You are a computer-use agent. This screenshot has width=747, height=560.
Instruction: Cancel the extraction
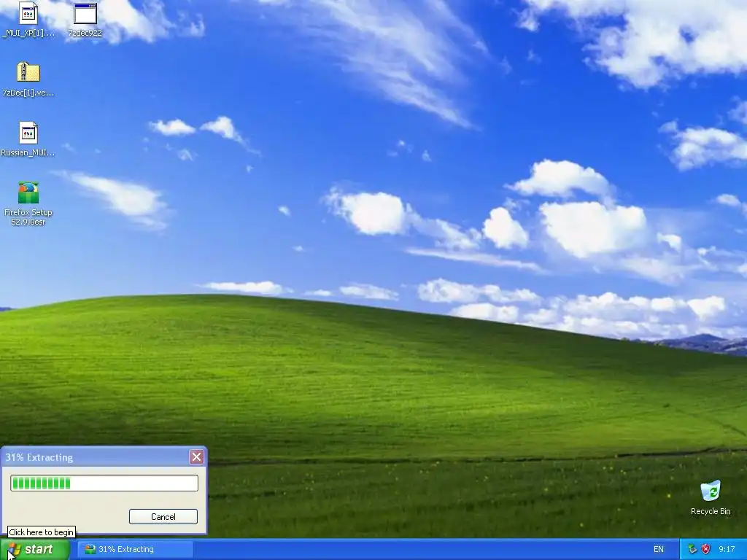pos(163,517)
